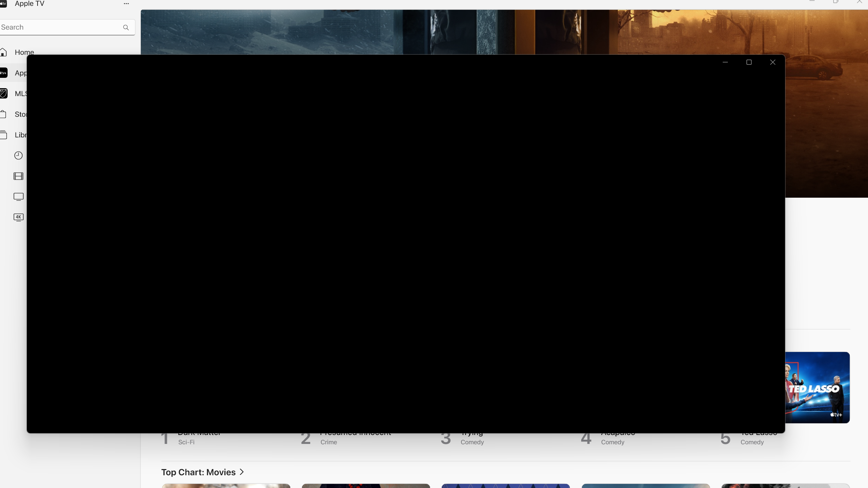
Task: Click the search magnifier icon
Action: pos(126,28)
